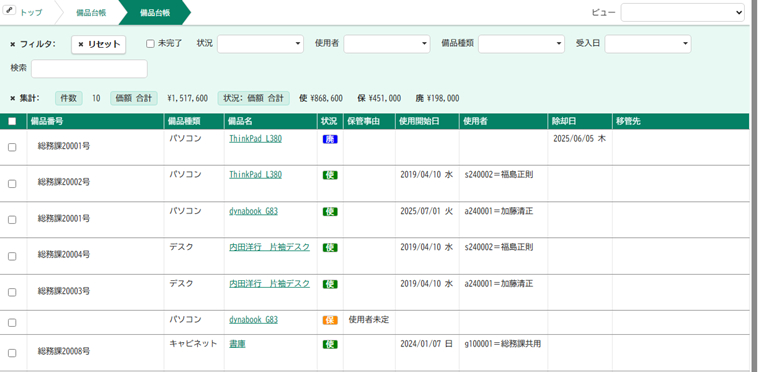Click the 廃 ¥198,000 subtotal

437,99
